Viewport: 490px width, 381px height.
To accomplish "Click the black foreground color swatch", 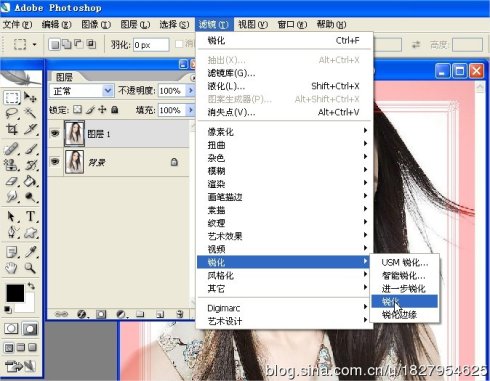I will 15,293.
